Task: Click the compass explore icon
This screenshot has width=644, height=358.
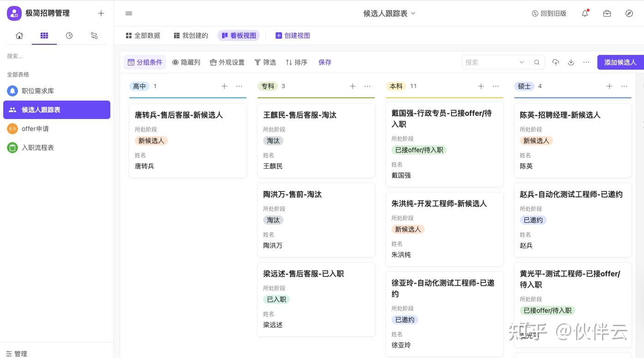Action: (x=629, y=13)
